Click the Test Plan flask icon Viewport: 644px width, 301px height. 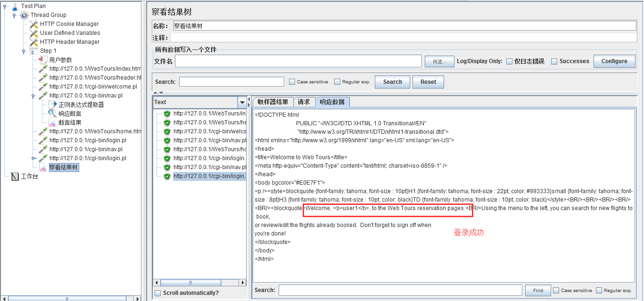click(x=15, y=6)
